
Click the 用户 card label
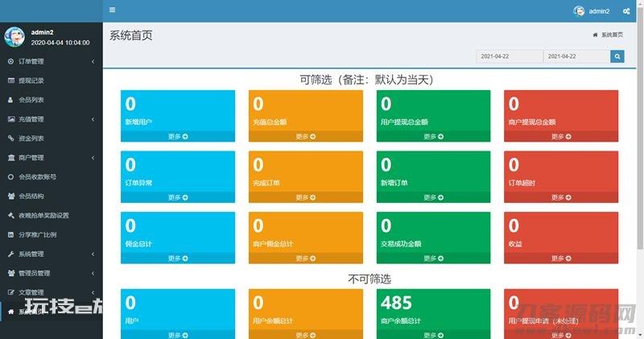(x=132, y=321)
